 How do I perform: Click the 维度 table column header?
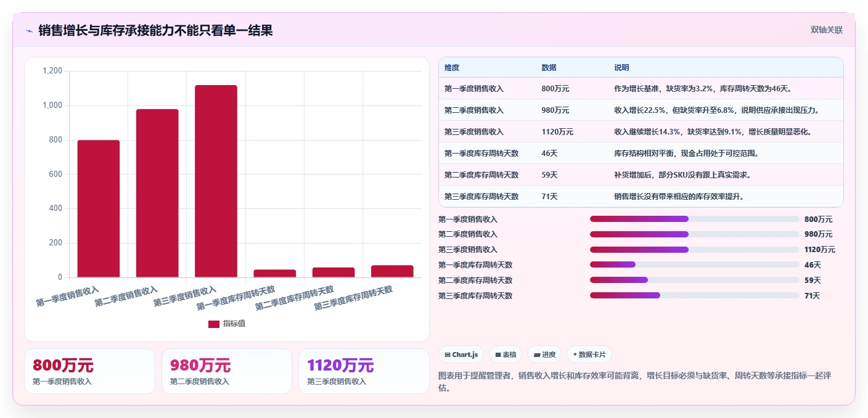(x=452, y=68)
